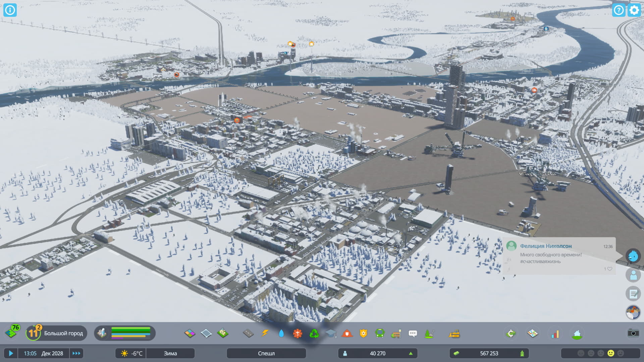Open the settings gear menu
Screen dimensions: 644x362
(x=634, y=10)
